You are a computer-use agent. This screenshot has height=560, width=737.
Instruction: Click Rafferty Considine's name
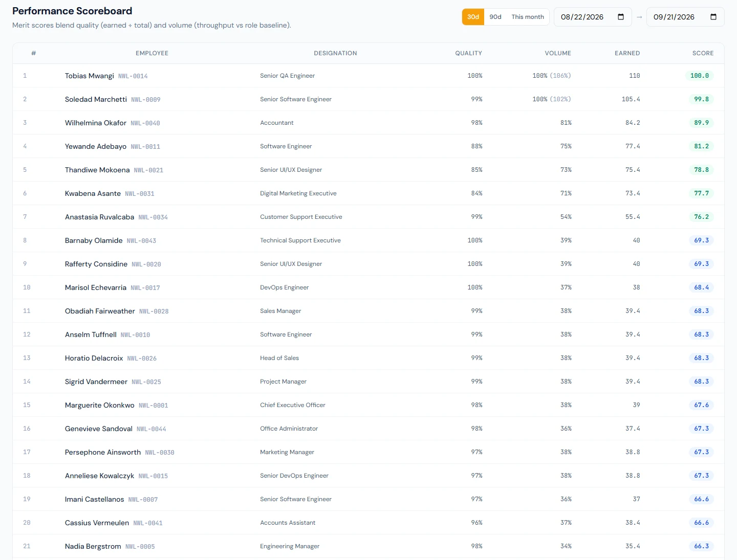pos(96,264)
